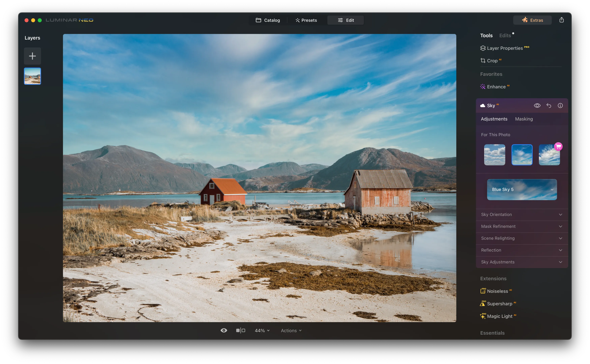Show Sky tool info icon
Screen dimensions: 590x364
[x=560, y=105]
